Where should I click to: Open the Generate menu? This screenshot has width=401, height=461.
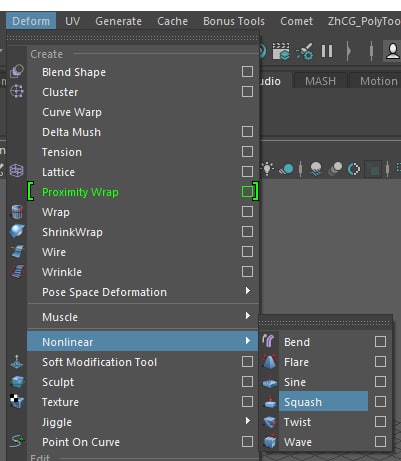(118, 21)
